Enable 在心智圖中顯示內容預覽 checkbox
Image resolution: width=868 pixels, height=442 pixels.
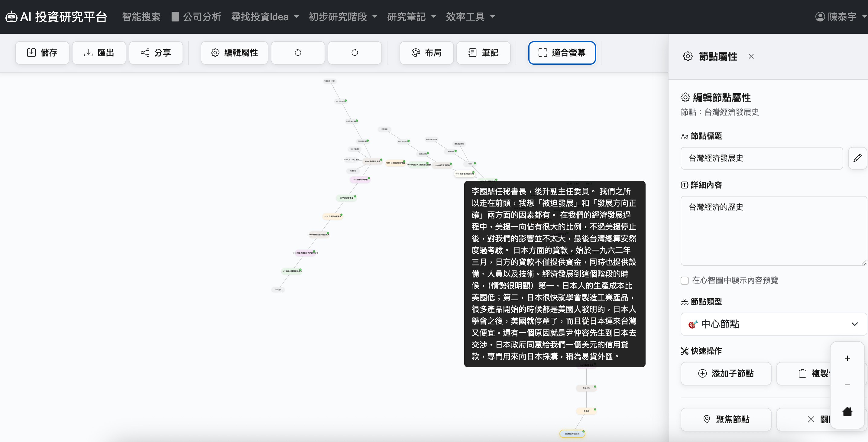point(684,280)
